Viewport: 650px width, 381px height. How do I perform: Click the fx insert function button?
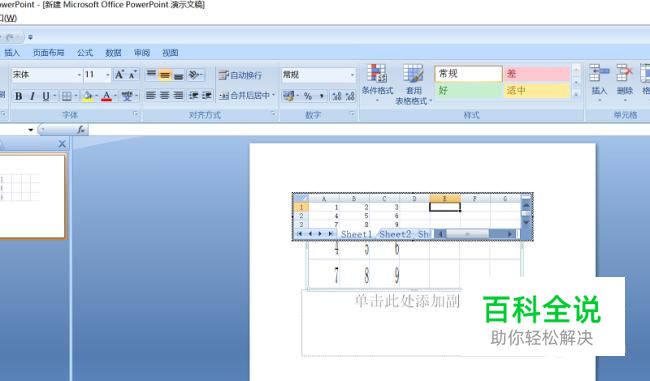click(81, 130)
